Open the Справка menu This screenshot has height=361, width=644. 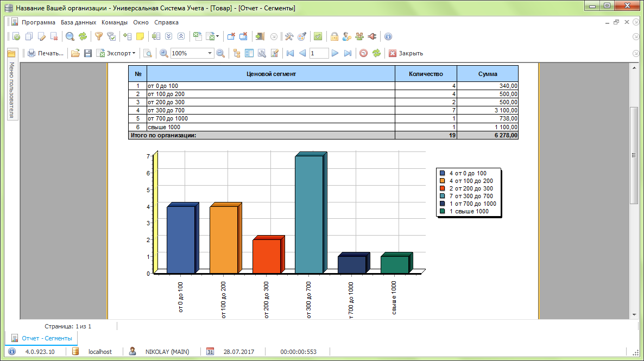pos(166,22)
